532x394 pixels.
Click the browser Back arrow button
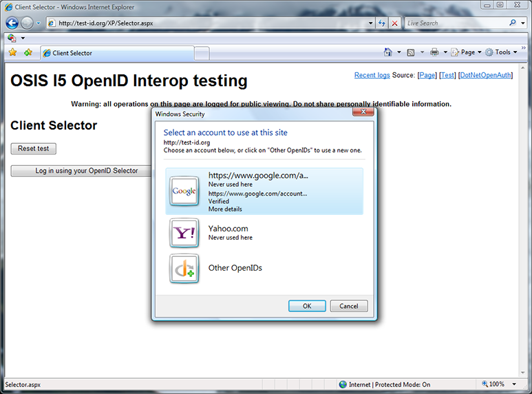(12, 23)
